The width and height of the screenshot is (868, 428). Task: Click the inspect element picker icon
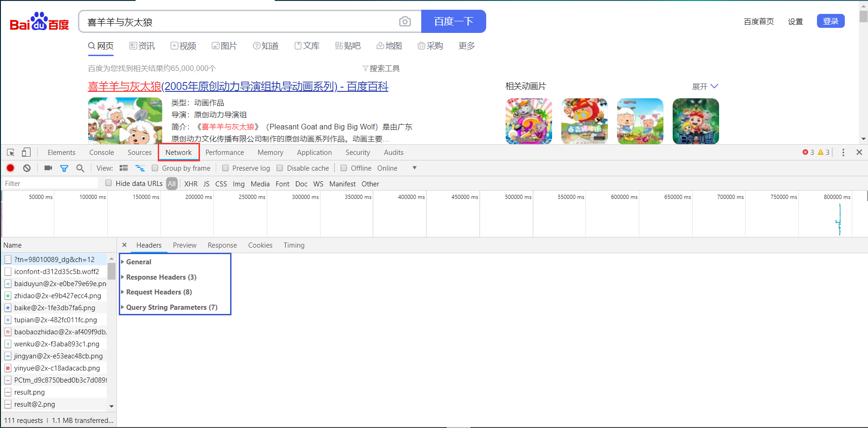11,152
